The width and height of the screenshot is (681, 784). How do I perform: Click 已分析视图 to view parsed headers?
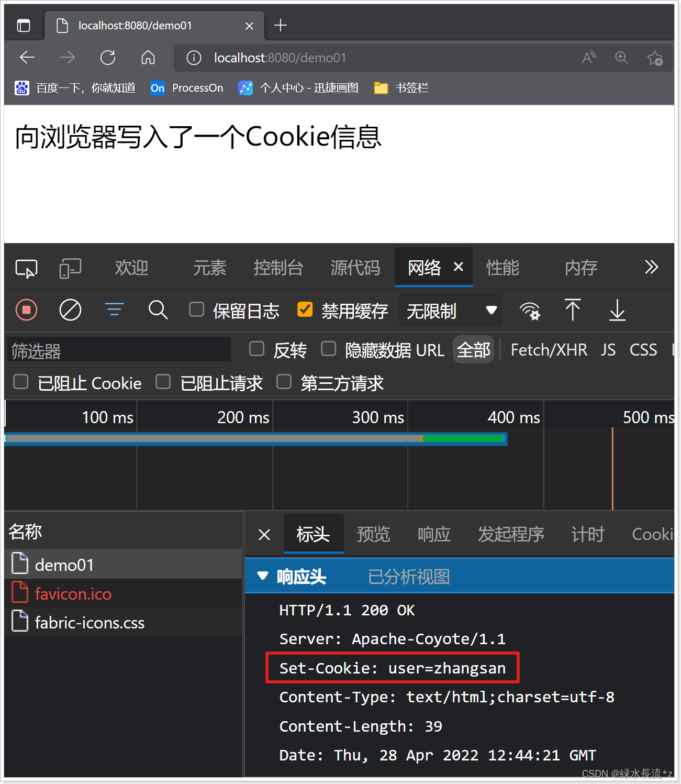[x=409, y=577]
